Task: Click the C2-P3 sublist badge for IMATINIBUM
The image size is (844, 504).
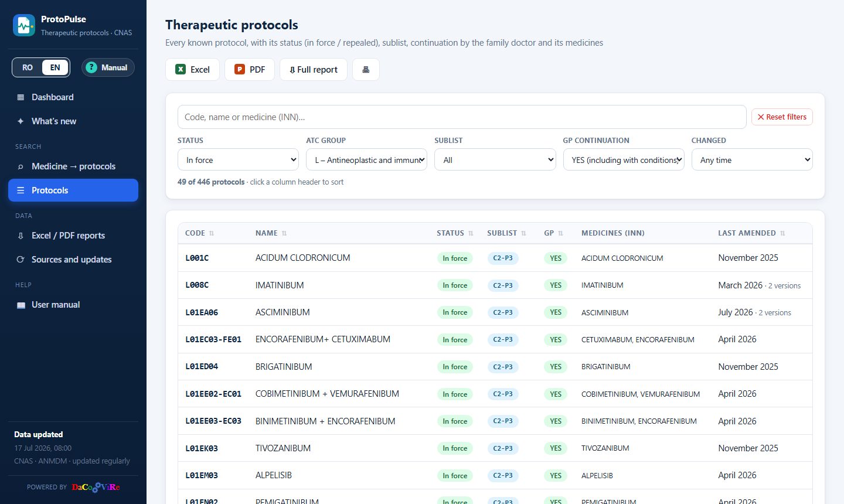Action: tap(503, 285)
